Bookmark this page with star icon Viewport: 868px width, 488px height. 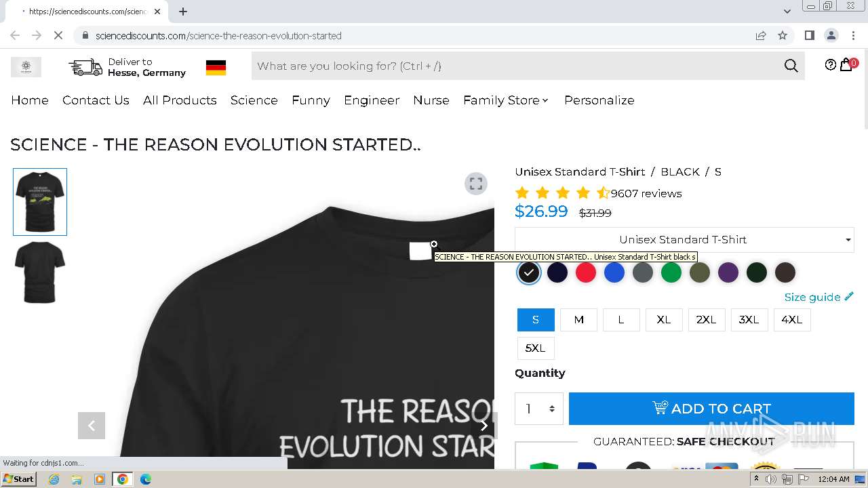click(783, 35)
